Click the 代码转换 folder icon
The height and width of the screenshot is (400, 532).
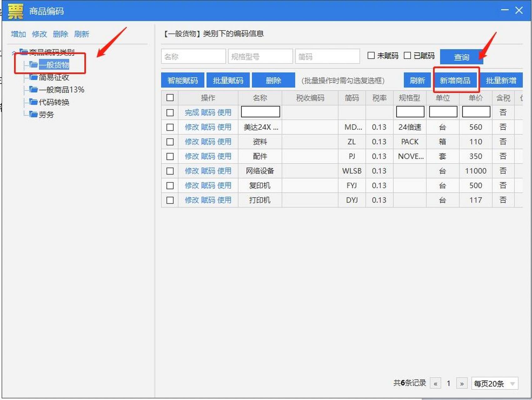coord(33,102)
